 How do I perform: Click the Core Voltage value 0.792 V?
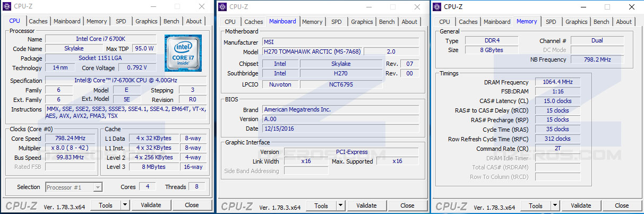coord(137,67)
